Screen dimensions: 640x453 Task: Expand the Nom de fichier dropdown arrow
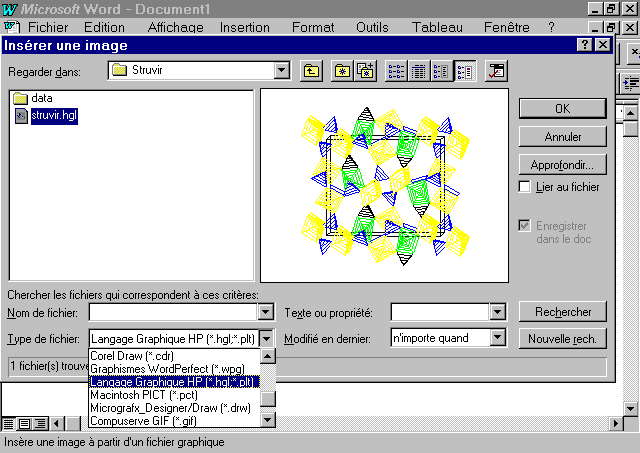pos(265,313)
